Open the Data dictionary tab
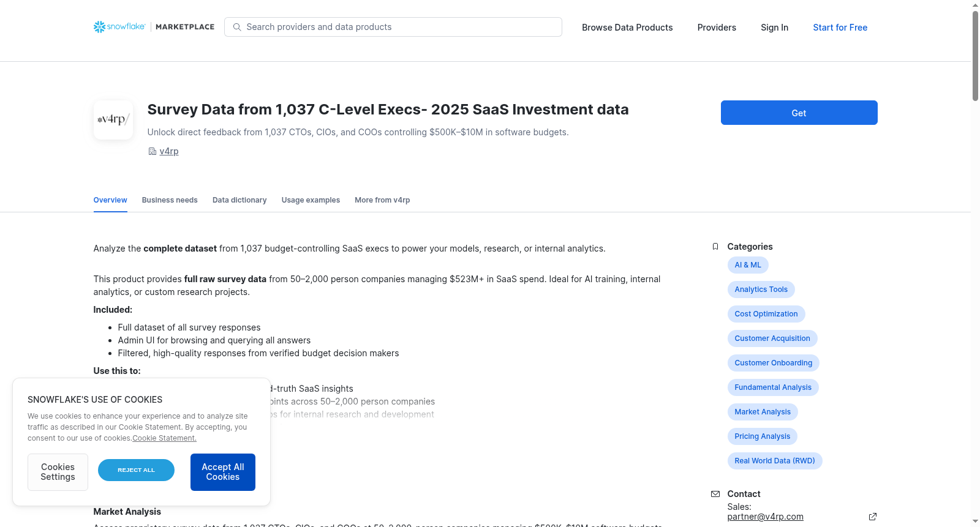The image size is (980, 527). tap(239, 200)
